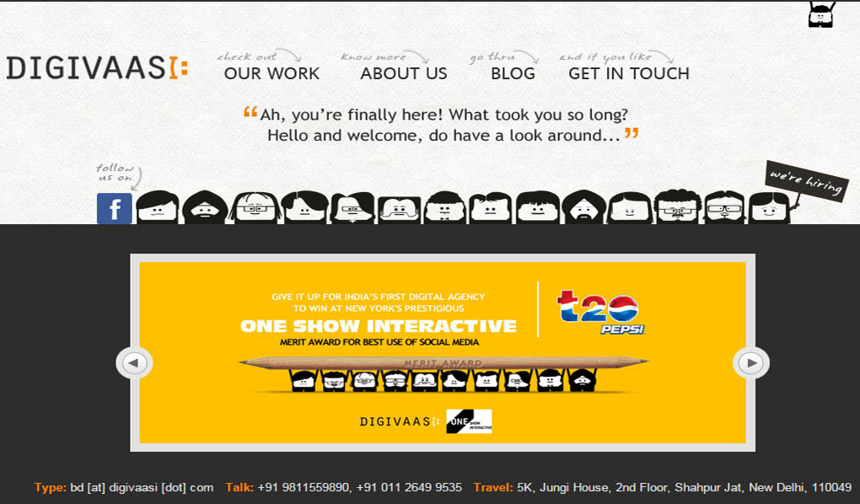The image size is (860, 504).
Task: Click the we're hiring sign
Action: click(806, 181)
